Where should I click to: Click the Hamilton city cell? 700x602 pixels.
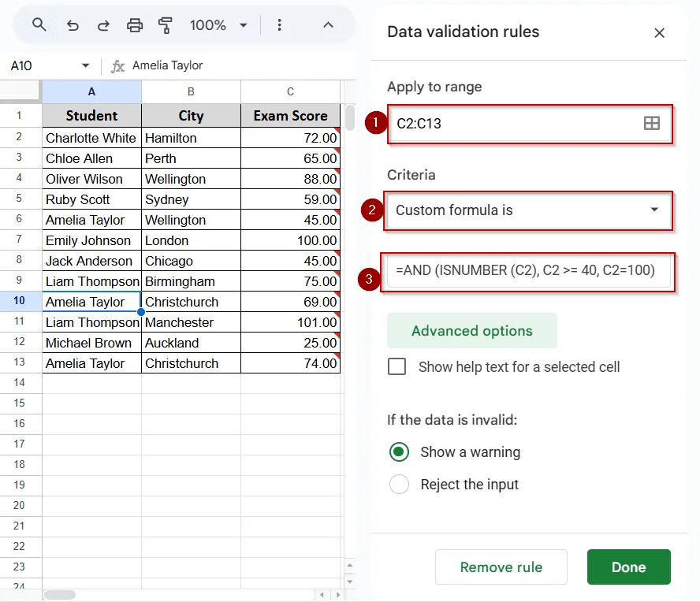191,138
